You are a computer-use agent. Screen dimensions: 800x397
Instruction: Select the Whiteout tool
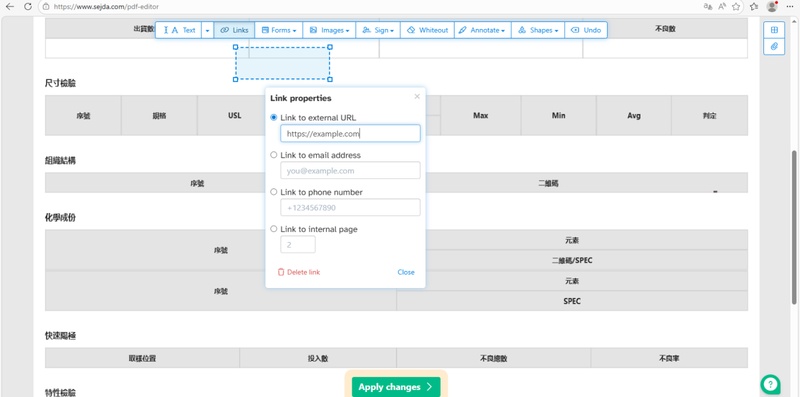[x=427, y=30]
